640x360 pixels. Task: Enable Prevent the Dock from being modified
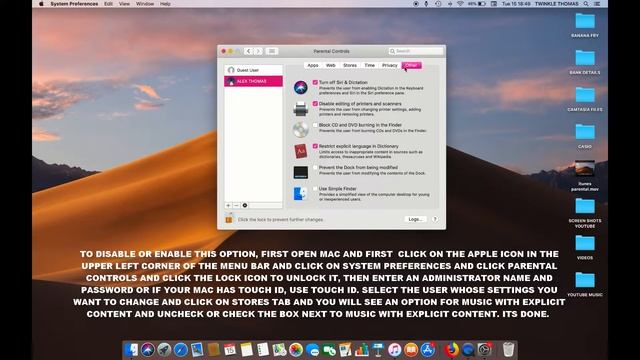(x=315, y=167)
